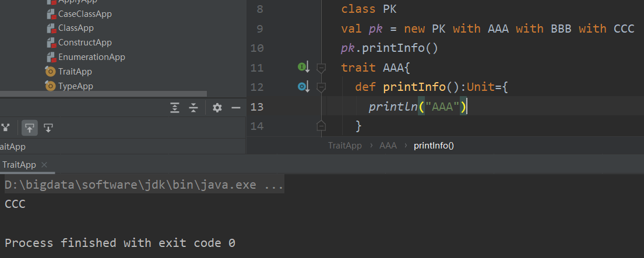Click 'Process finished with exit code 0' text
Screen dimensions: 644x258
click(x=120, y=243)
